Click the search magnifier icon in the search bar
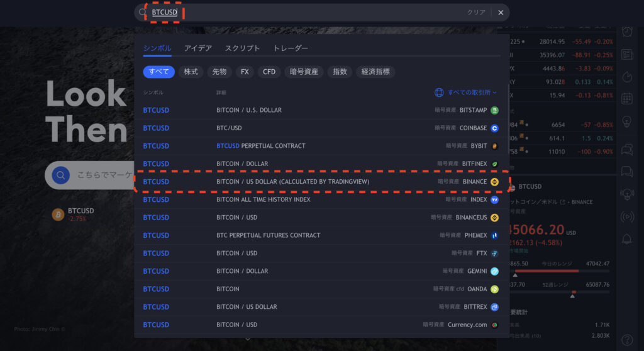This screenshot has height=351, width=644. tap(143, 13)
